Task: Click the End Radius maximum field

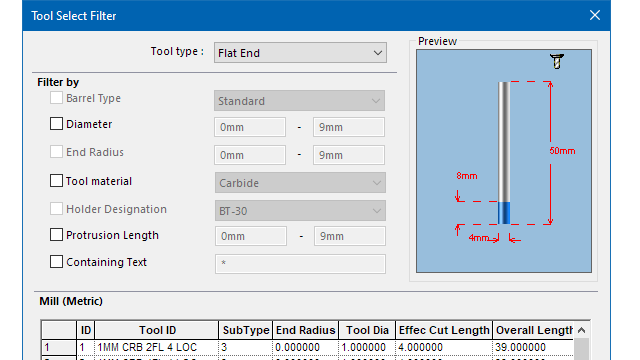Action: [349, 155]
